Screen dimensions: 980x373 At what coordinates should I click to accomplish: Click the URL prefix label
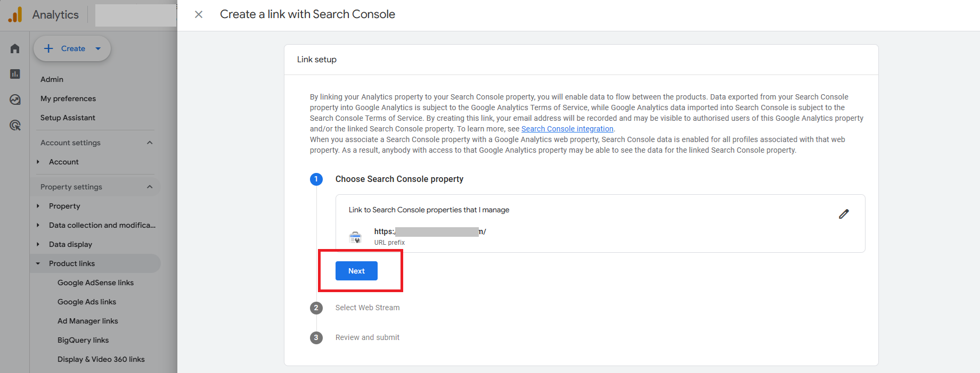[389, 243]
